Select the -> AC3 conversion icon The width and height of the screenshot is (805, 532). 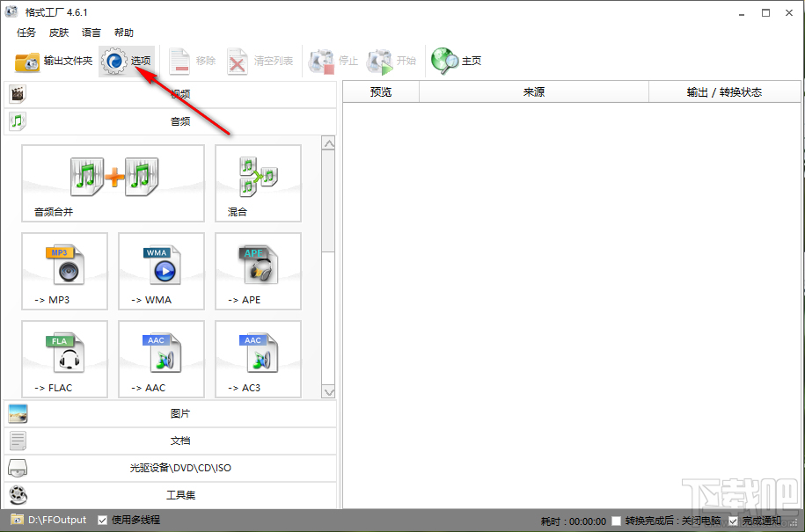click(259, 359)
